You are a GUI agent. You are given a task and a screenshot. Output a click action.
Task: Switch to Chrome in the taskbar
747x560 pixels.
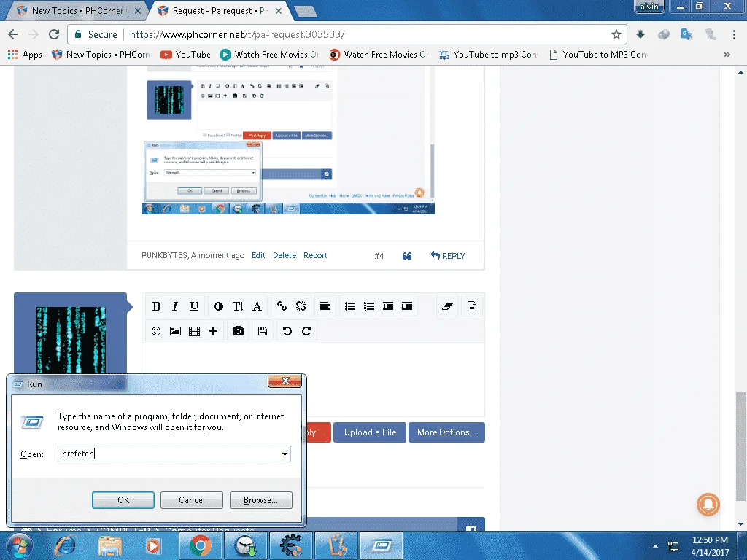(201, 545)
